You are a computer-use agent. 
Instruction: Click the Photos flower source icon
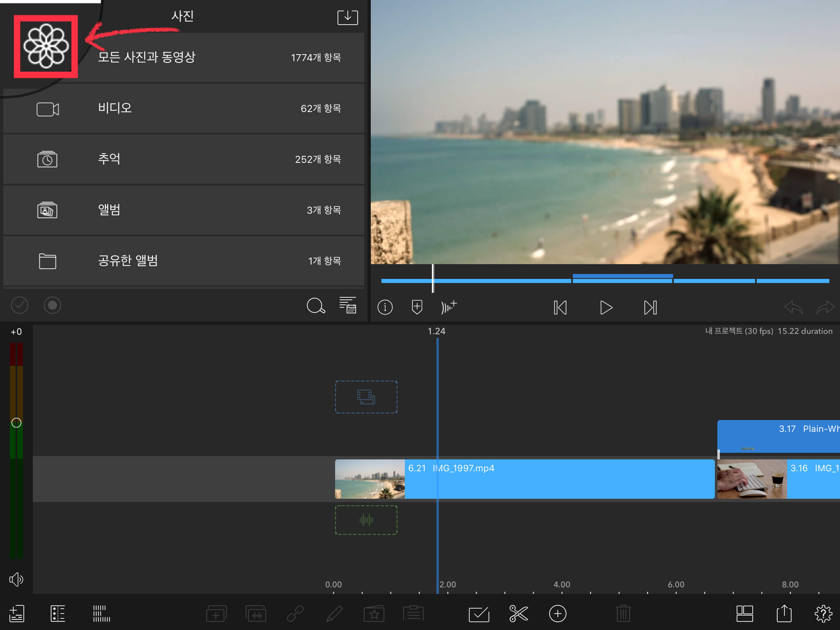click(46, 46)
